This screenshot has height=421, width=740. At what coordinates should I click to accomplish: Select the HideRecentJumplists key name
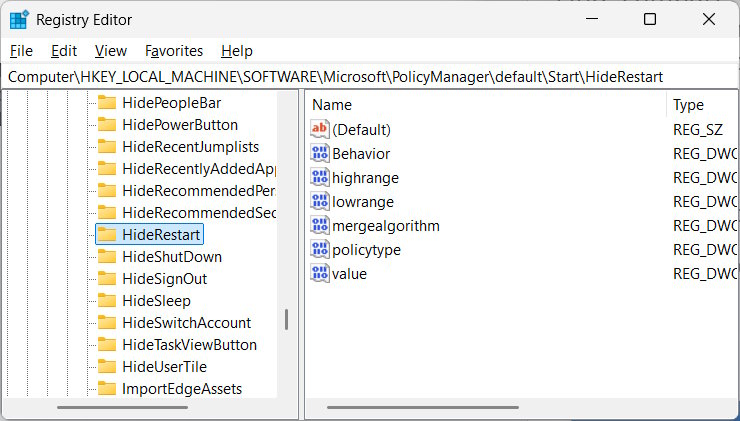tap(191, 147)
